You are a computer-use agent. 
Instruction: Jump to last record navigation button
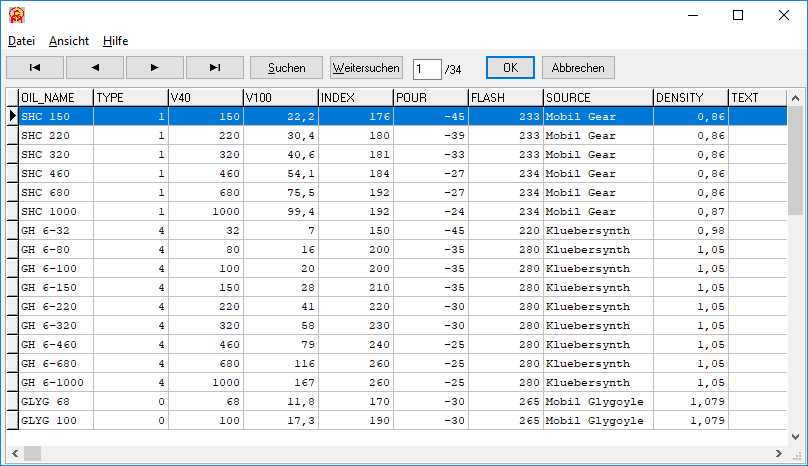coord(214,68)
